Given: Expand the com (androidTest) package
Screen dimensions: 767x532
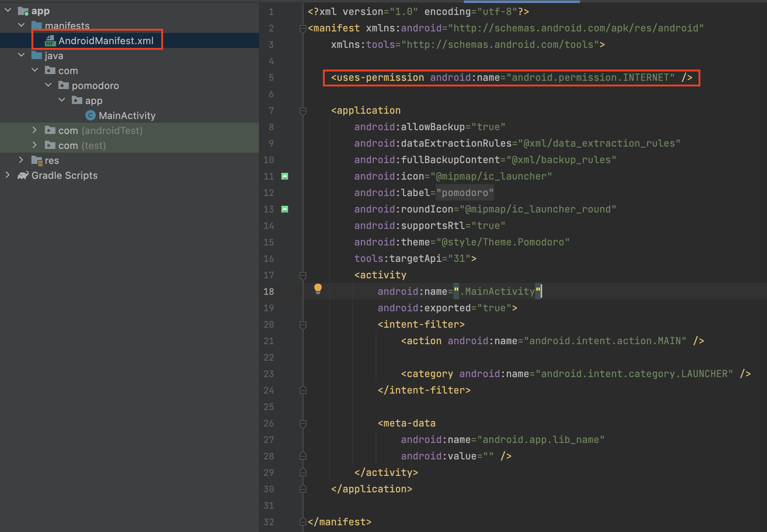Looking at the screenshot, I should click(x=34, y=130).
